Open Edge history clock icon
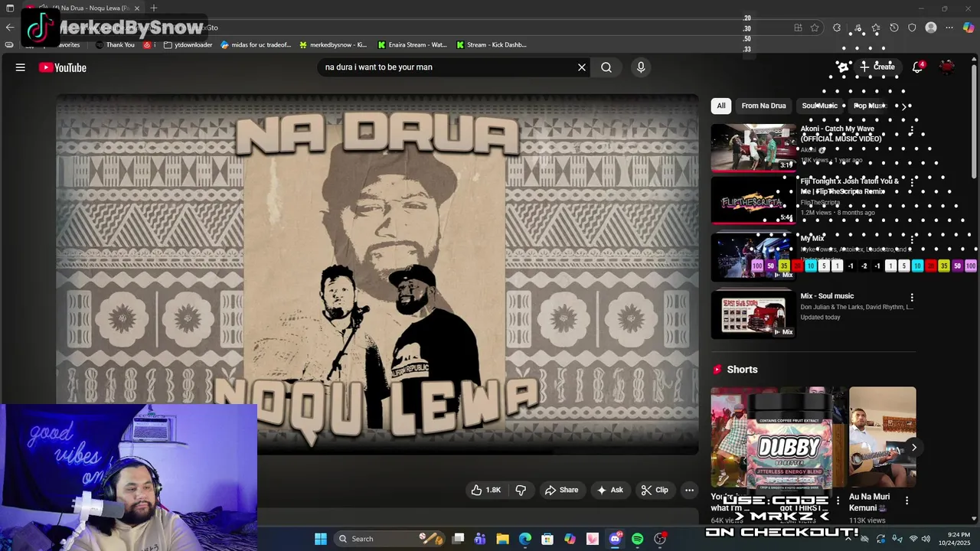980x551 pixels. (x=893, y=28)
